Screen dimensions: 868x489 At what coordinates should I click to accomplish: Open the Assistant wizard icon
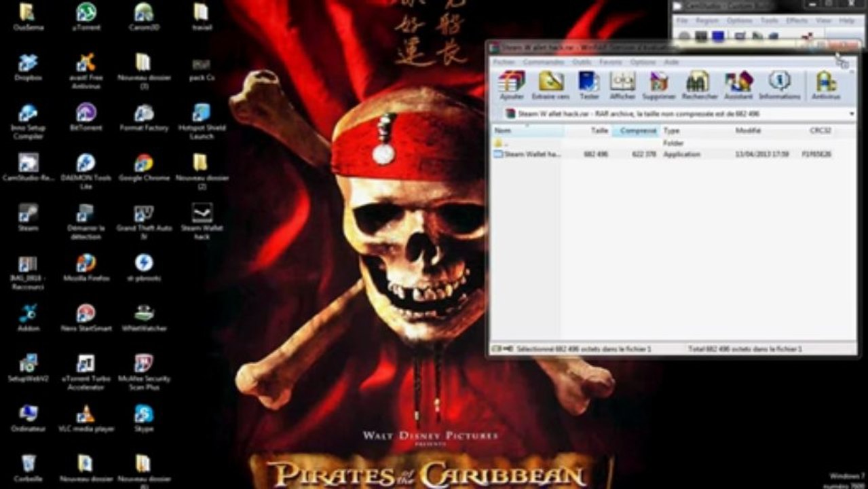click(738, 86)
